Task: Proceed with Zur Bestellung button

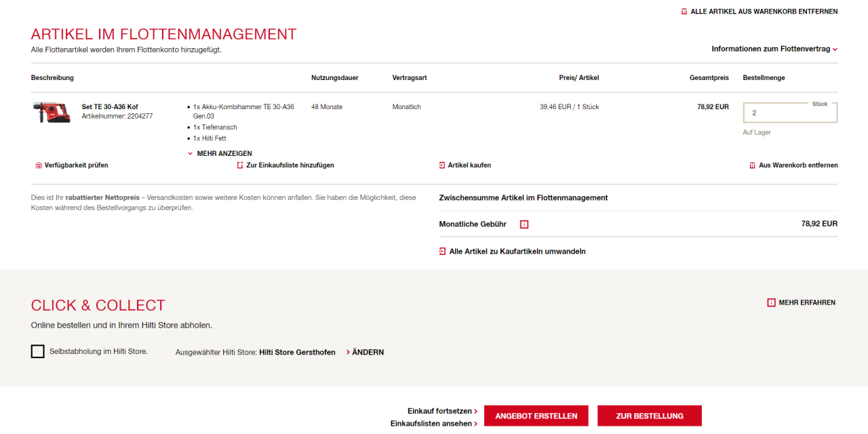Action: [x=649, y=416]
